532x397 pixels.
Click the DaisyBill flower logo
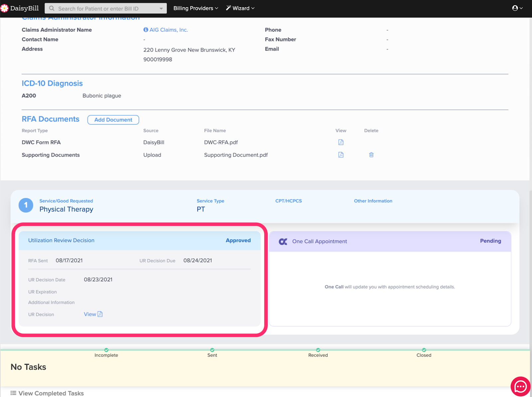tap(5, 8)
